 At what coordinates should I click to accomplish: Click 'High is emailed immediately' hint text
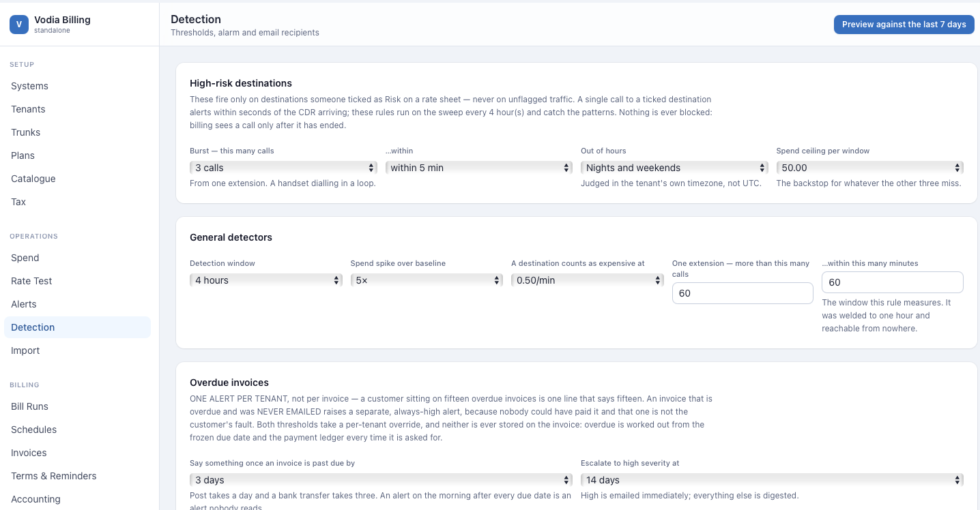(689, 496)
